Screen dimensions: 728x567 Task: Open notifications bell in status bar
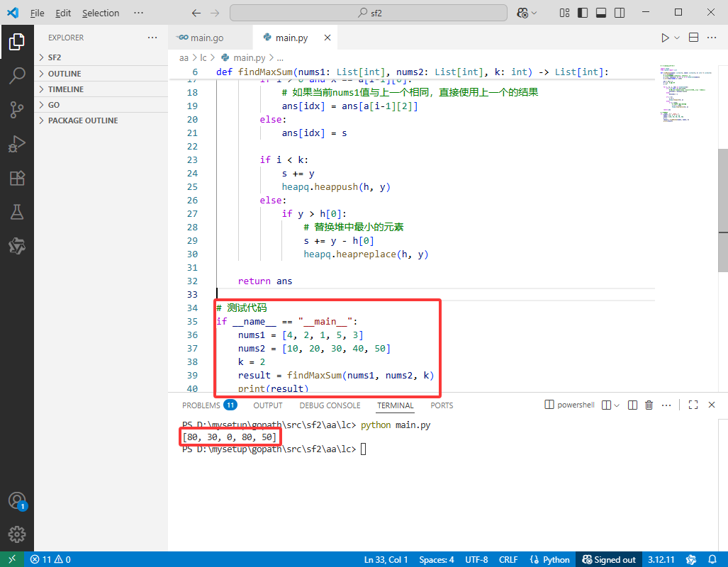point(712,560)
